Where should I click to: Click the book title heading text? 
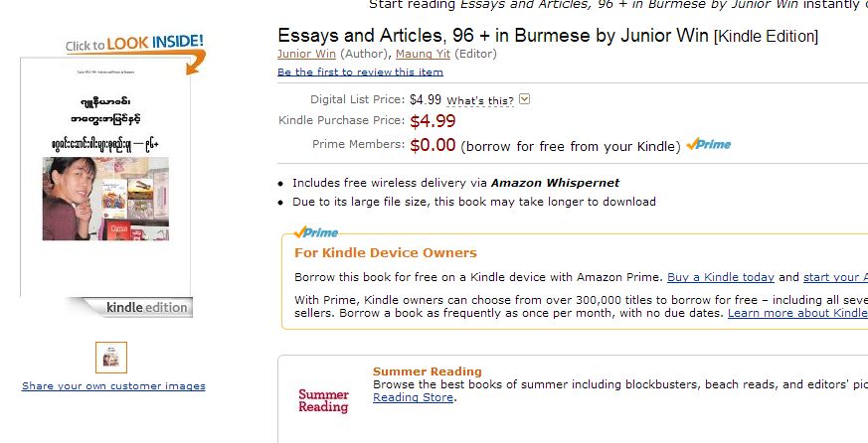pos(494,36)
